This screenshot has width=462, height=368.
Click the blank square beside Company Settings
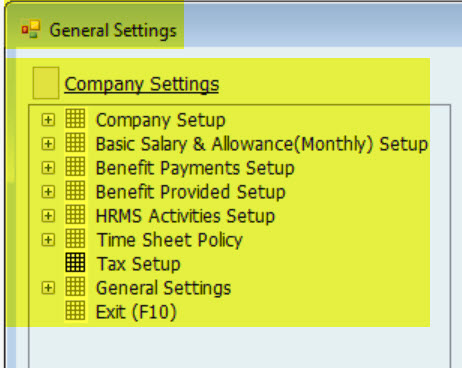pos(46,83)
